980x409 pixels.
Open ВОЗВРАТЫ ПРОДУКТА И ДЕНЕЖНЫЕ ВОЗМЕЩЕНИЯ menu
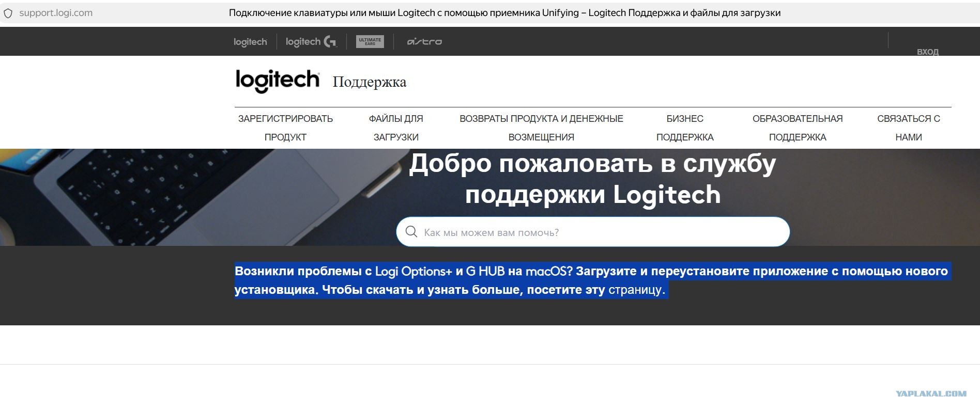(541, 128)
